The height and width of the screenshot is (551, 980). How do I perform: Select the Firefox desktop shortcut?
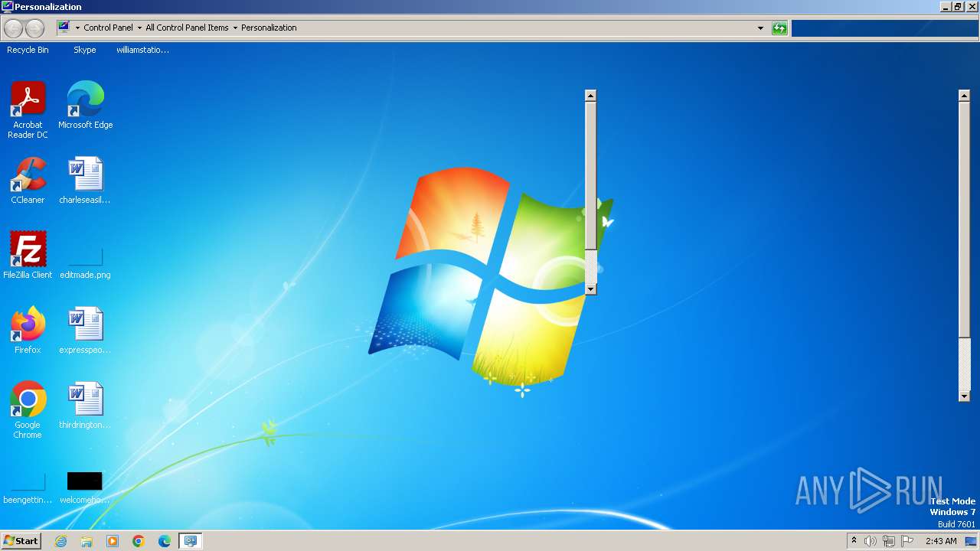(28, 331)
